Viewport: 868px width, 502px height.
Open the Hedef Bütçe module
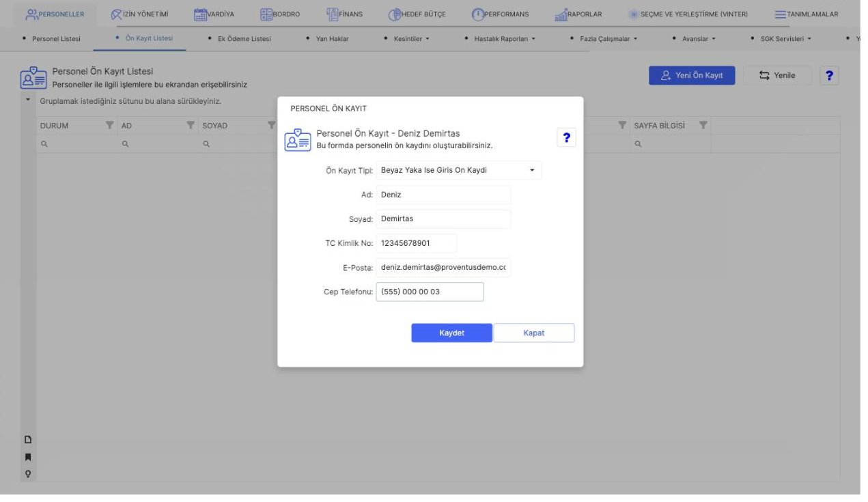click(417, 14)
